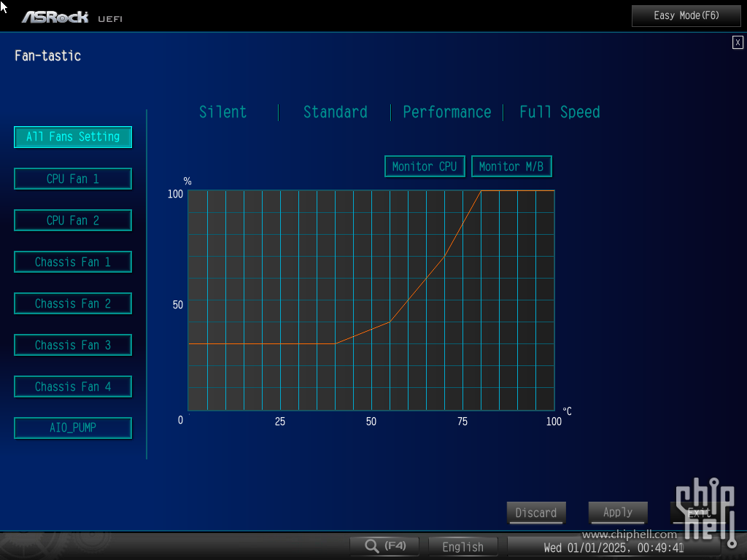Select All Fans Setting

click(x=73, y=137)
